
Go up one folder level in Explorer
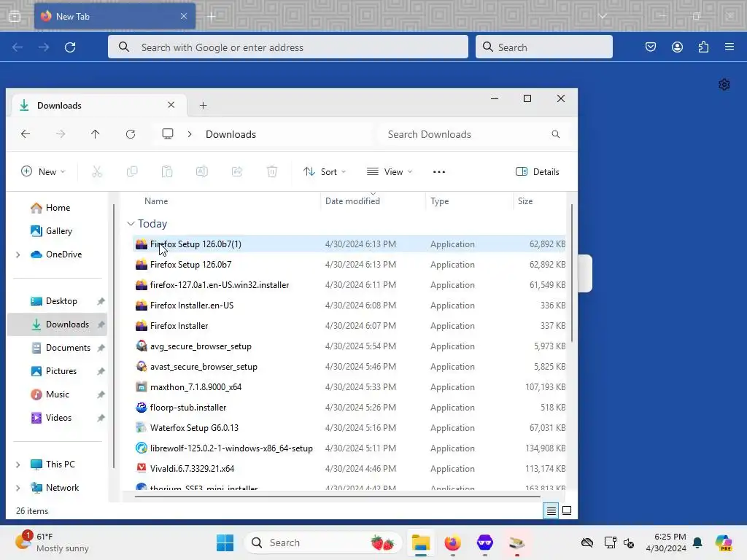(x=96, y=134)
